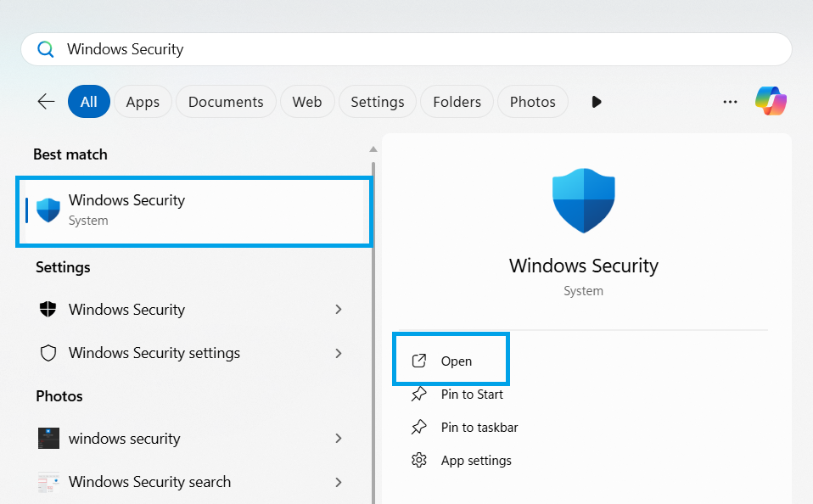Expand Windows Security search photo chevron

[339, 482]
